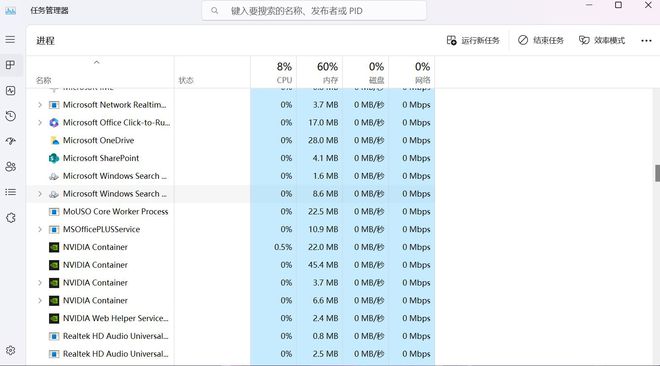Click the Task Manager app icon in title bar
This screenshot has height=366, width=660.
tap(11, 11)
